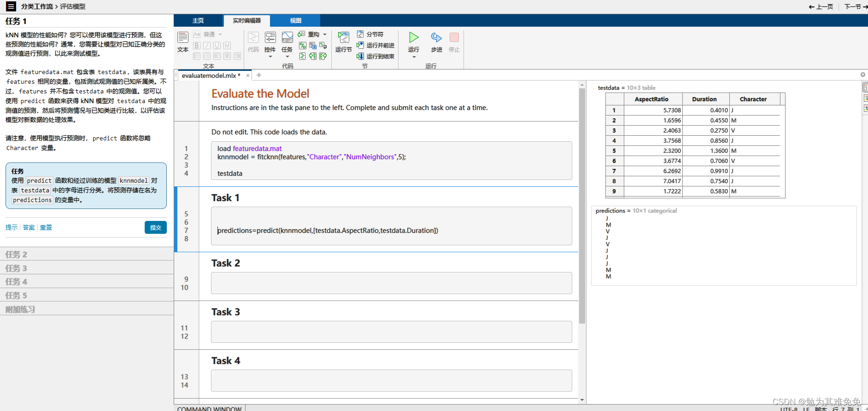Switch to the 主页 tab
Image resolution: width=868 pixels, height=411 pixels.
pyautogui.click(x=198, y=21)
